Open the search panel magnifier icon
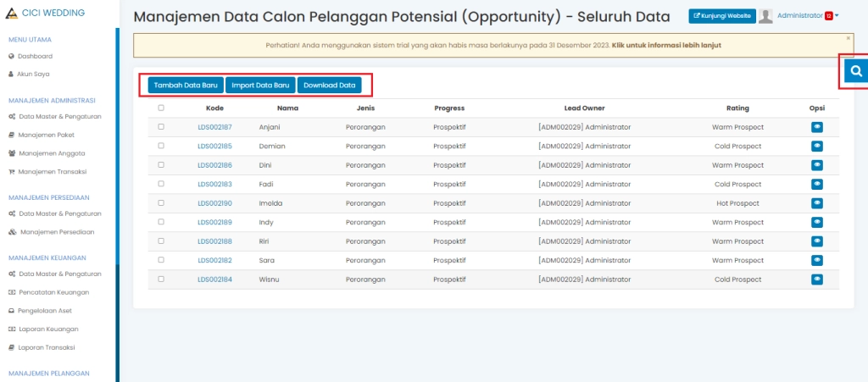 coord(856,71)
